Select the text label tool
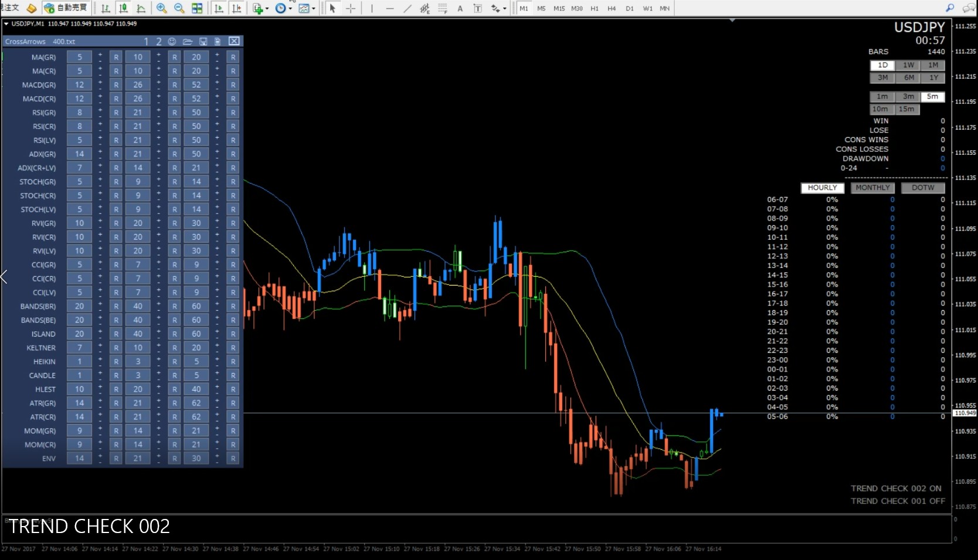 pos(478,8)
